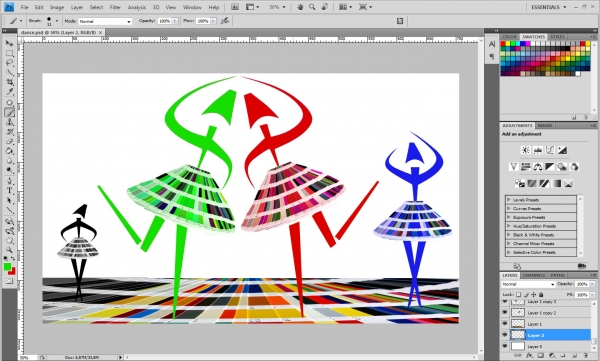600x361 pixels.
Task: Open the layer blend mode dropdown
Action: point(528,284)
